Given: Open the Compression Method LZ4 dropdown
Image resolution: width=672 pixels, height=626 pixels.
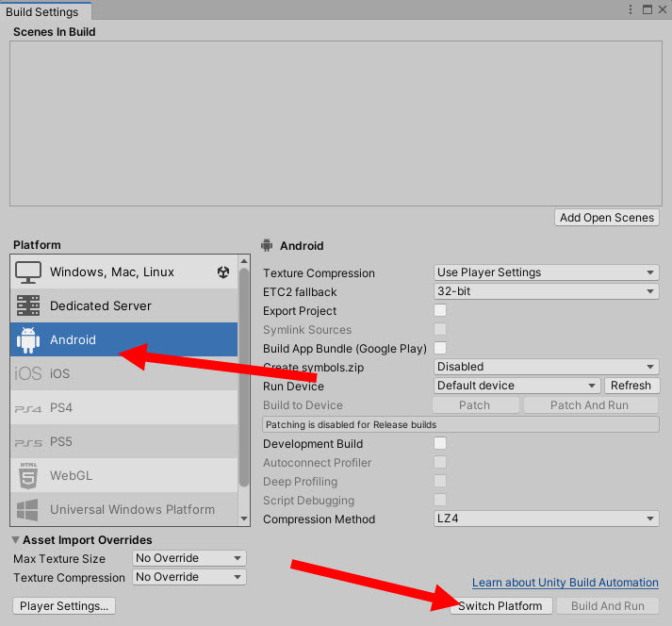Looking at the screenshot, I should tap(546, 519).
